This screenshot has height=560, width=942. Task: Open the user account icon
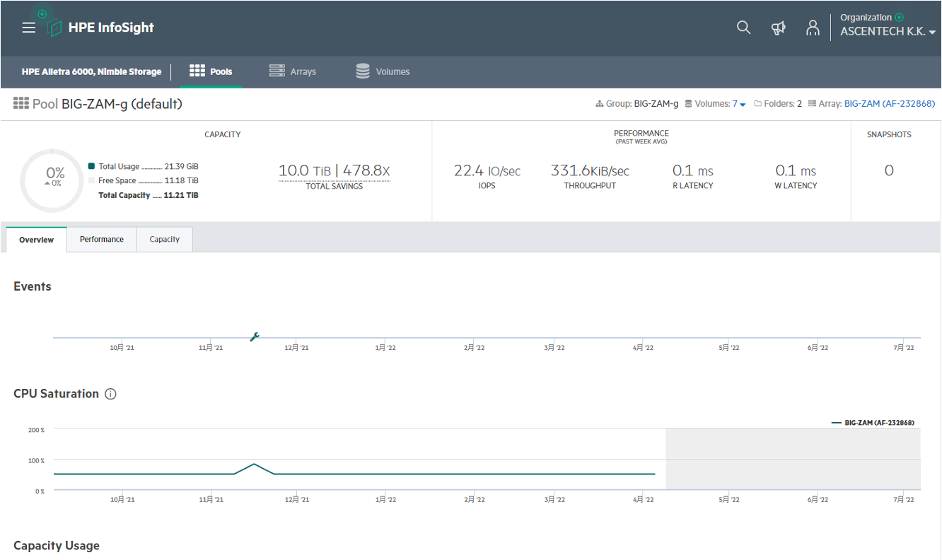click(813, 28)
